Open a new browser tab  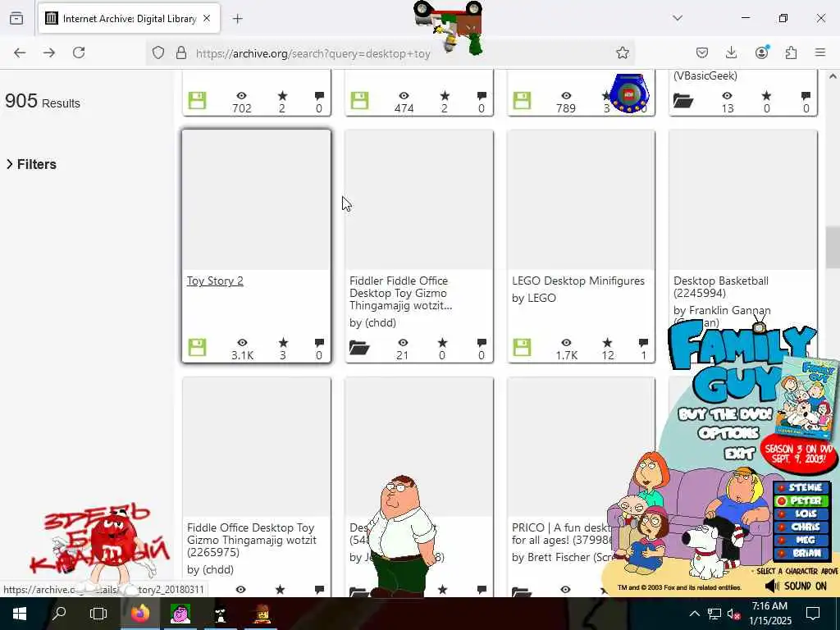pos(237,19)
